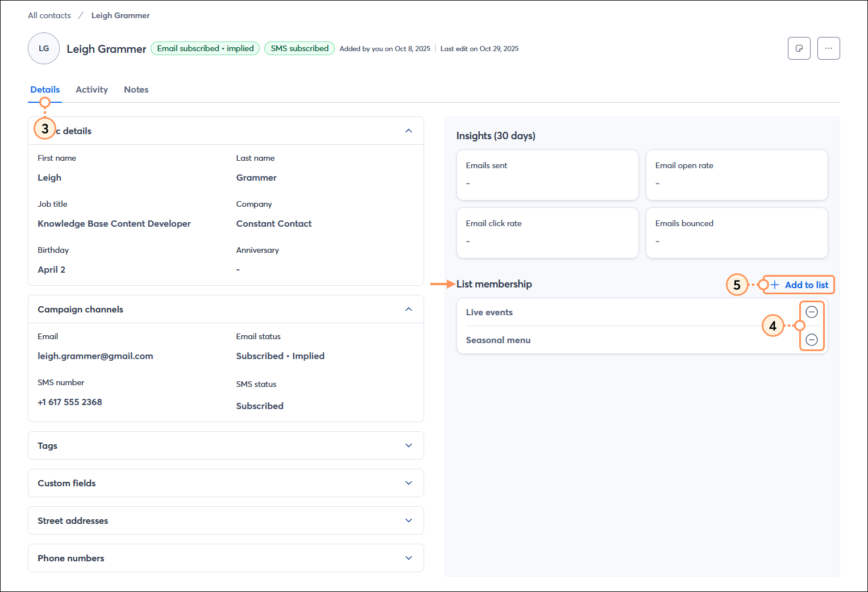Open the more actions ellipsis menu

click(828, 48)
